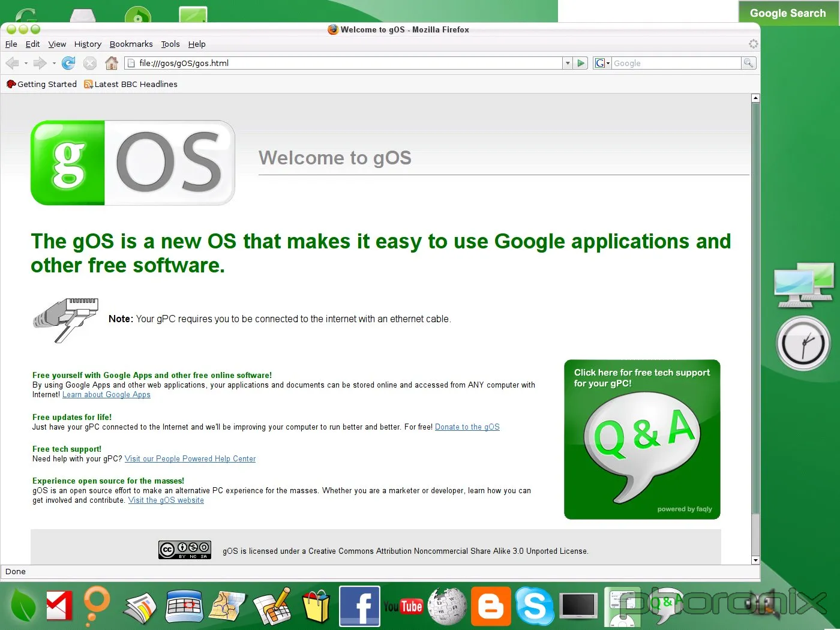The image size is (840, 630).
Task: Click the Creative Commons license badge
Action: [185, 550]
